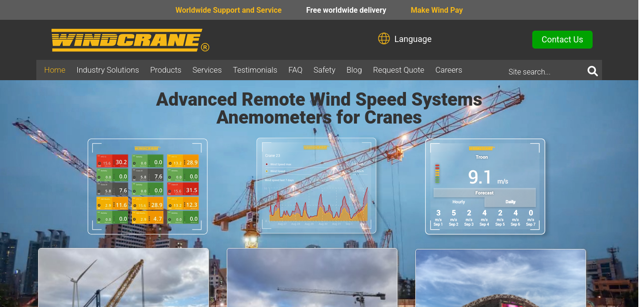This screenshot has height=307, width=644.
Task: Open the Careers page
Action: point(448,70)
